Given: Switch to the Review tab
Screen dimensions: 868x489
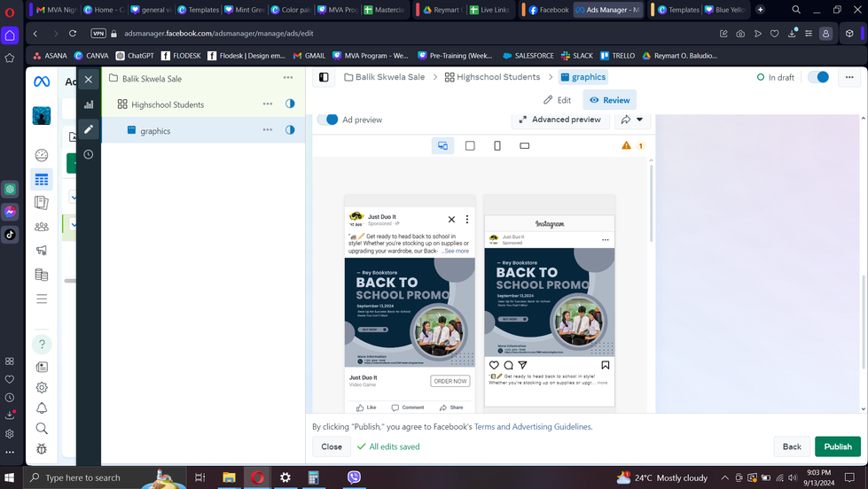Looking at the screenshot, I should [609, 100].
